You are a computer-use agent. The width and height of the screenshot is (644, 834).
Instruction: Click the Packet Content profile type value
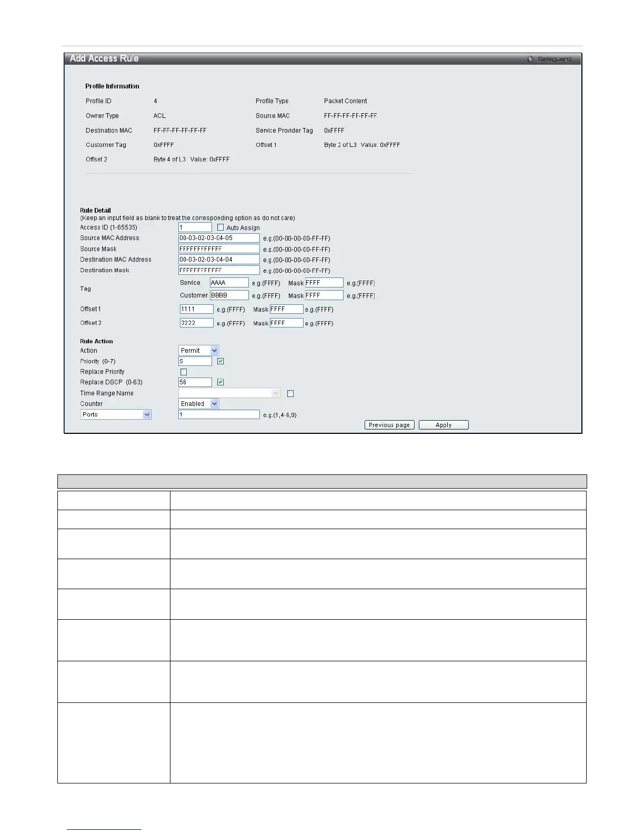[x=346, y=101]
